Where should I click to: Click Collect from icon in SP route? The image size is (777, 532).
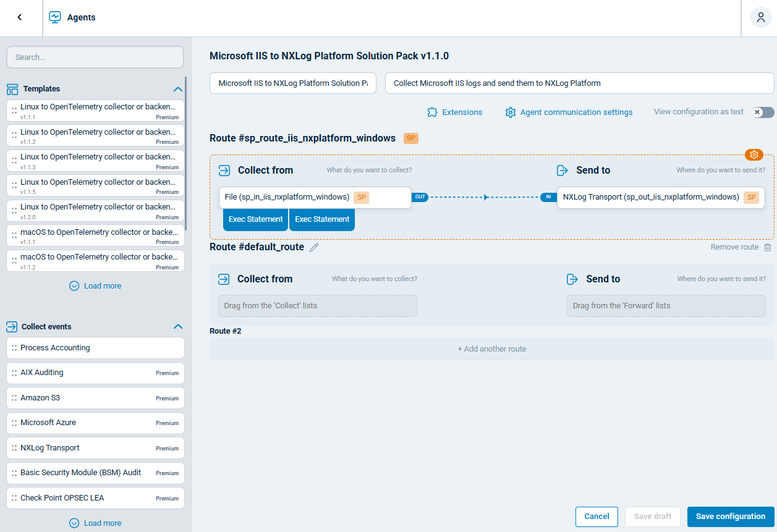pyautogui.click(x=224, y=171)
